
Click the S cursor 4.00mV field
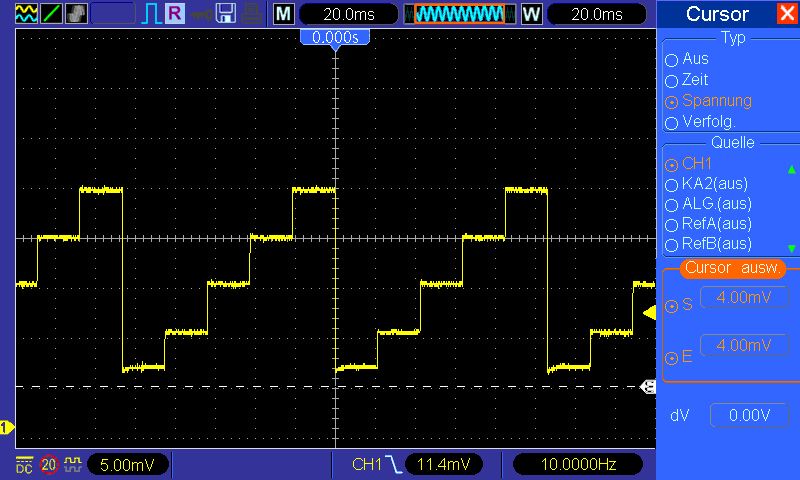(x=744, y=297)
